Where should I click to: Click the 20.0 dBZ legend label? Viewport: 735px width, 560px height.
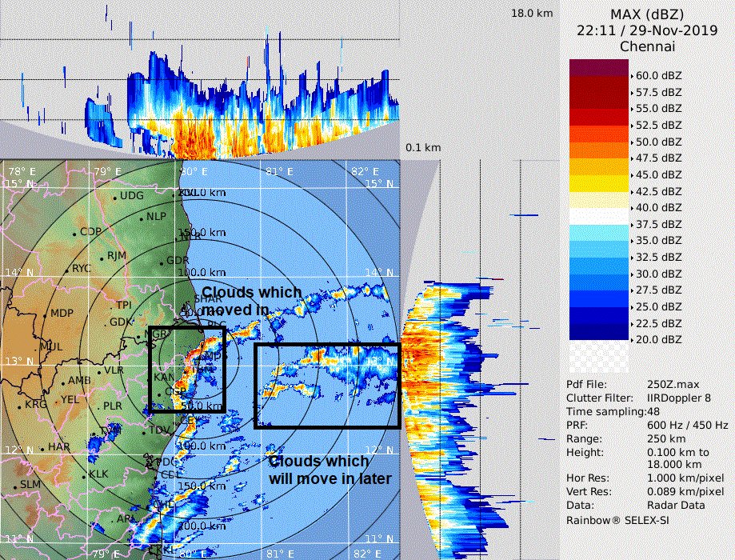tap(658, 339)
